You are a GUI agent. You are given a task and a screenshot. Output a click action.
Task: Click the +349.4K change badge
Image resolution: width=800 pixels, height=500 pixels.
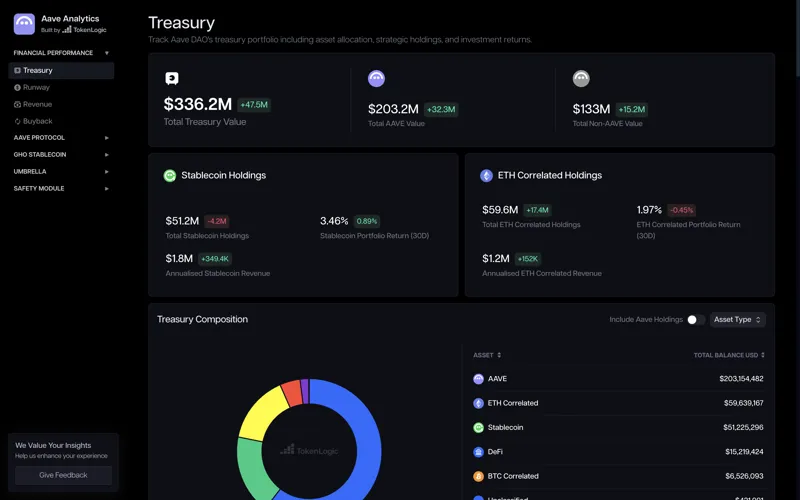215,259
